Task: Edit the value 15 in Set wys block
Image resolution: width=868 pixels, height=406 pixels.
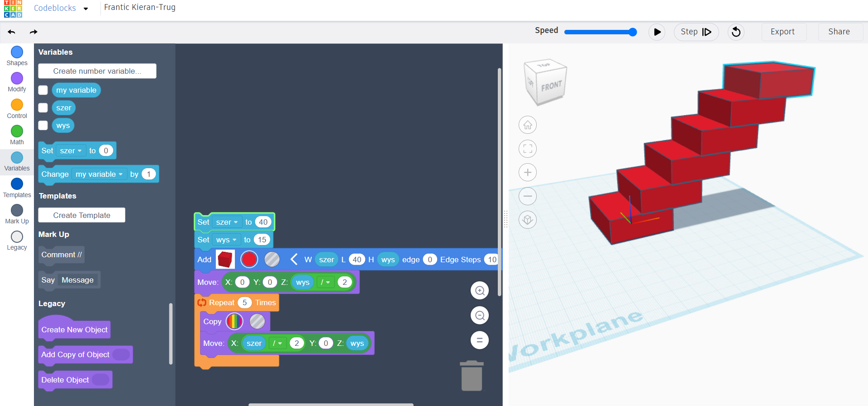Action: 262,240
